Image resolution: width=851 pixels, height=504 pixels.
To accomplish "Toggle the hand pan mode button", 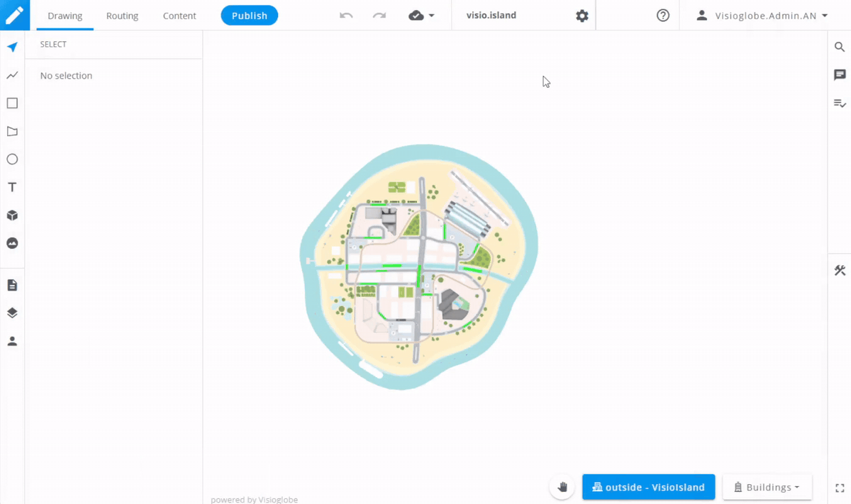I will 562,487.
